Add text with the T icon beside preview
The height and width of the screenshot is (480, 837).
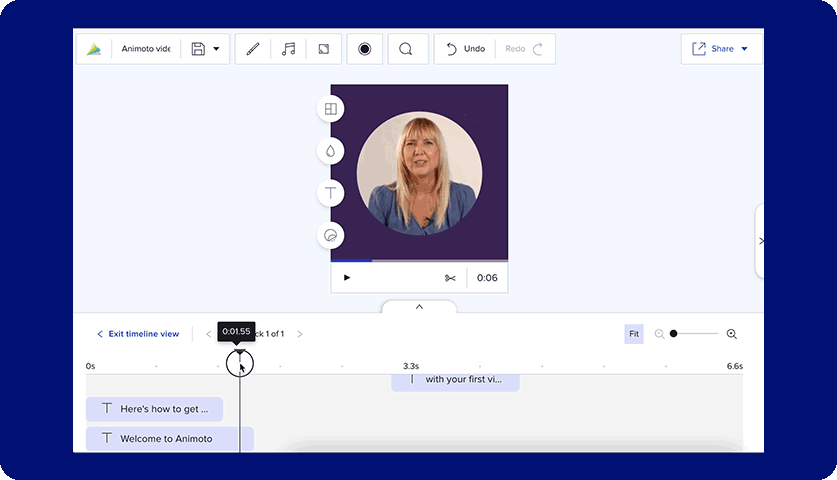coord(330,193)
